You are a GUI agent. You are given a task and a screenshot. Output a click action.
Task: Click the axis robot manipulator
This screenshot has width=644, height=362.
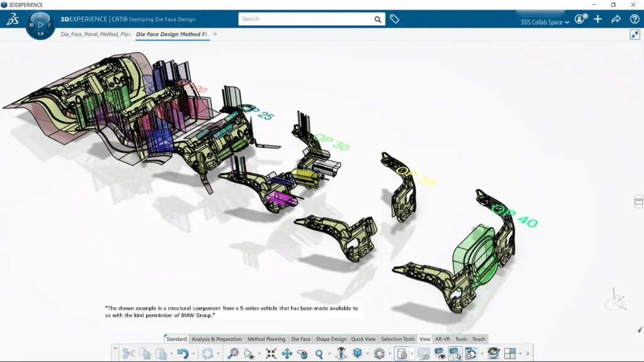[x=616, y=299]
